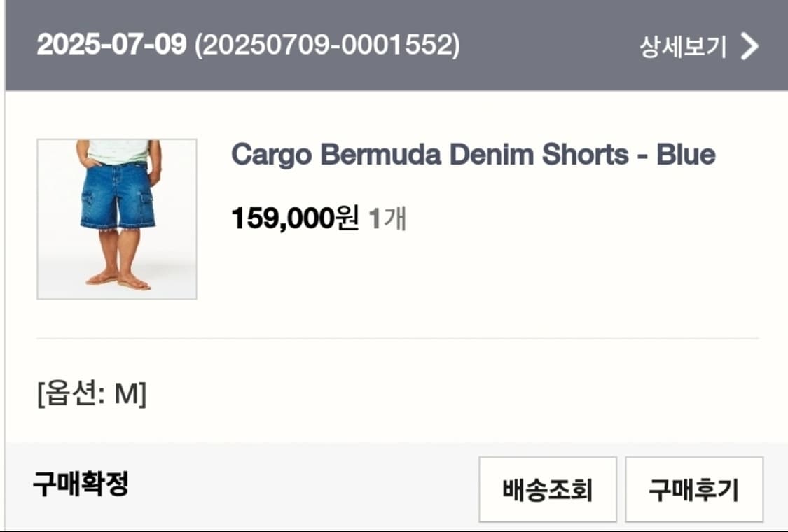Image resolution: width=788 pixels, height=532 pixels.
Task: Track delivery with 배송조회 button
Action: click(548, 489)
